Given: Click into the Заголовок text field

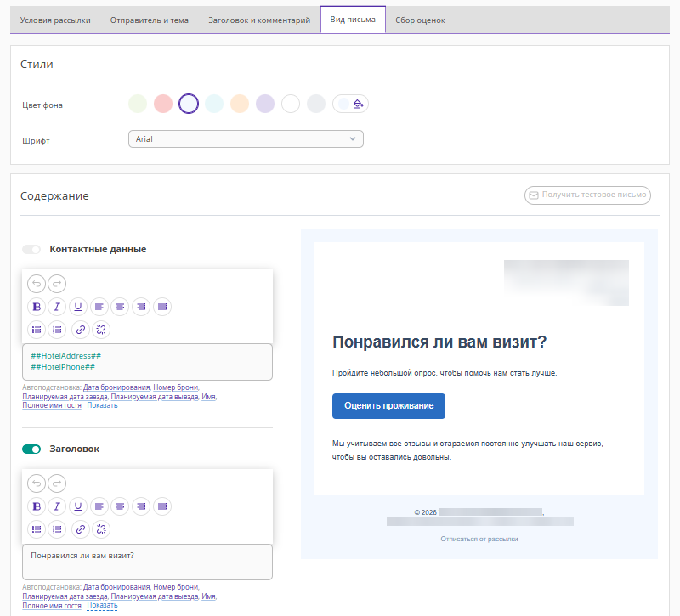Looking at the screenshot, I should click(x=147, y=562).
